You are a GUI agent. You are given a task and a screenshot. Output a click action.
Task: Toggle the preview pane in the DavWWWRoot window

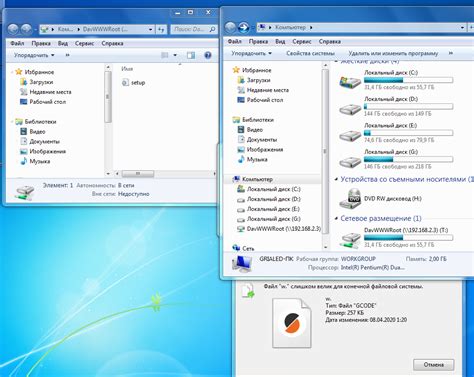coord(191,55)
